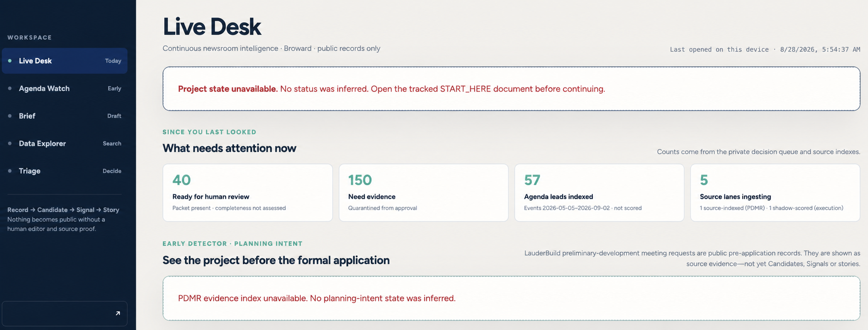Open the Live Desk workspace page

[x=65, y=61]
